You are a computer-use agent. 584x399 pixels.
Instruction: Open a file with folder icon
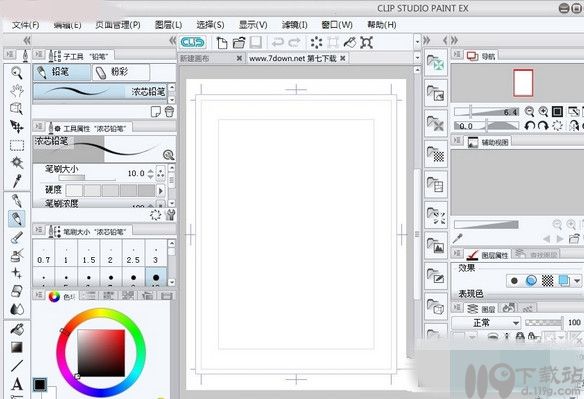point(239,42)
